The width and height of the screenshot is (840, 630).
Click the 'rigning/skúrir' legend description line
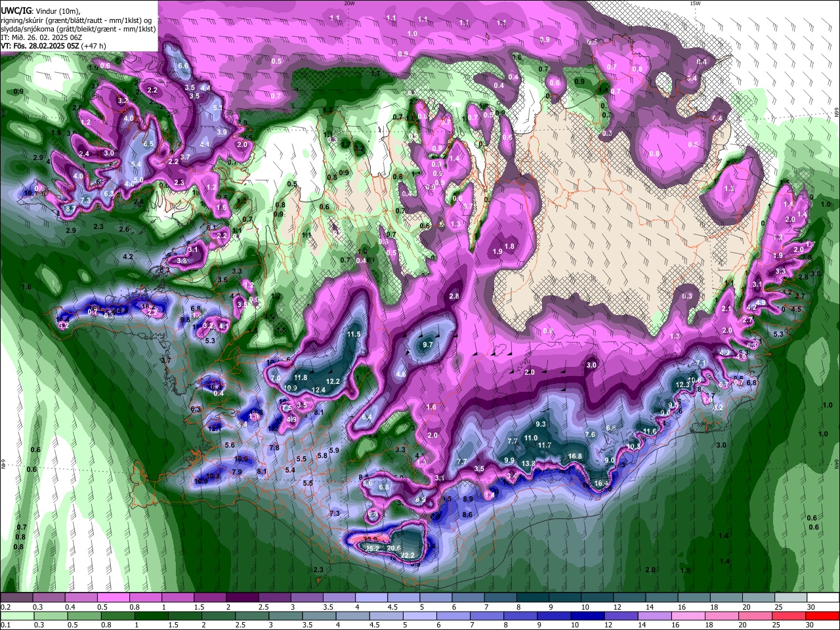(x=77, y=20)
